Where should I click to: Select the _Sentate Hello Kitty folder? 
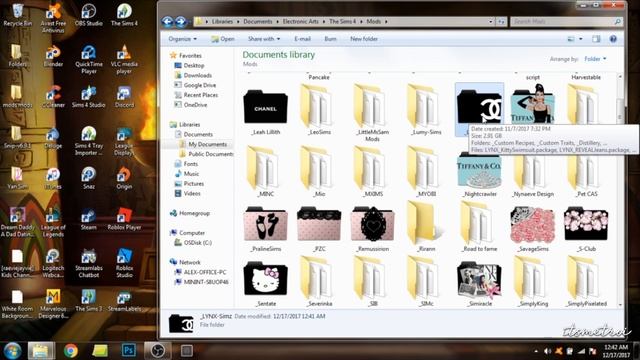pos(266,284)
